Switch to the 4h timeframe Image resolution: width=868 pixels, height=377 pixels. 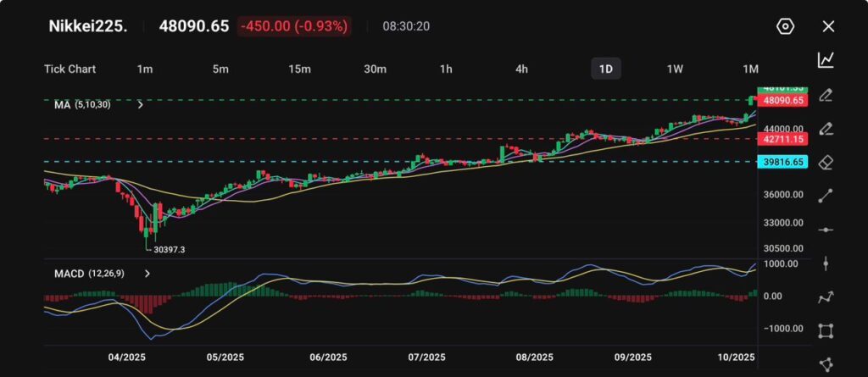click(x=521, y=69)
